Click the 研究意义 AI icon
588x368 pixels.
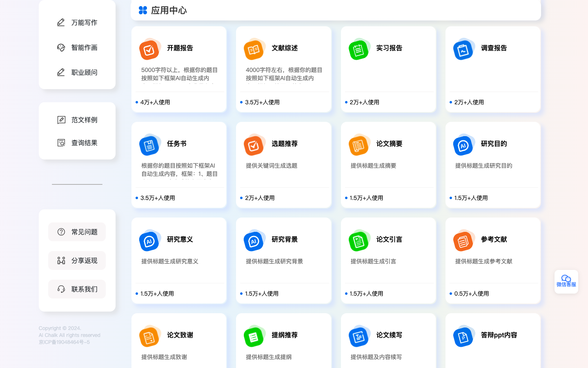pyautogui.click(x=150, y=241)
